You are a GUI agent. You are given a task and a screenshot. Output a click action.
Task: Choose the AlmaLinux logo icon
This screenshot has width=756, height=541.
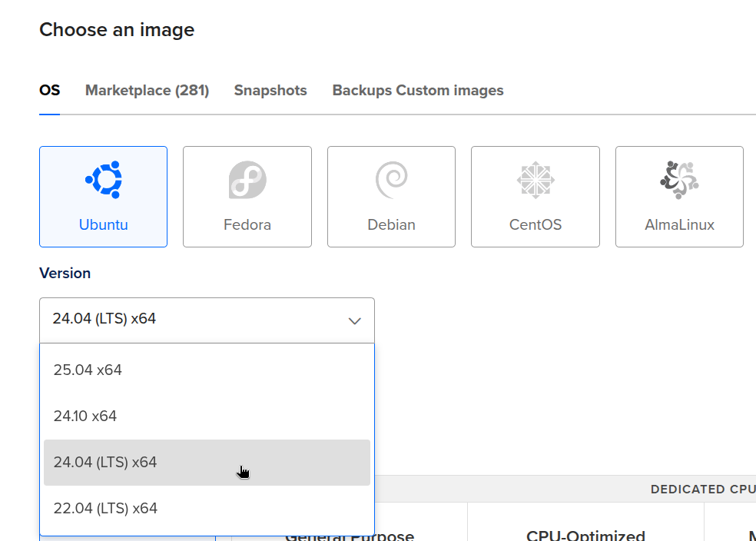(x=679, y=180)
